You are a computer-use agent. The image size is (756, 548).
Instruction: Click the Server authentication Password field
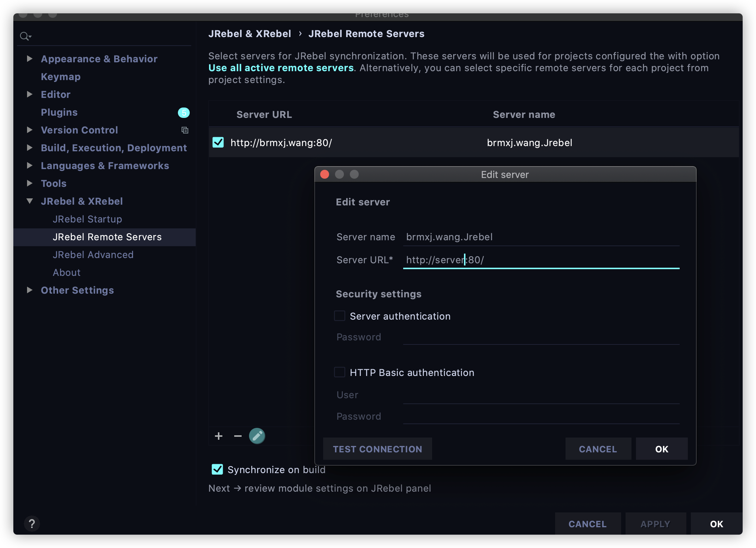tap(541, 337)
